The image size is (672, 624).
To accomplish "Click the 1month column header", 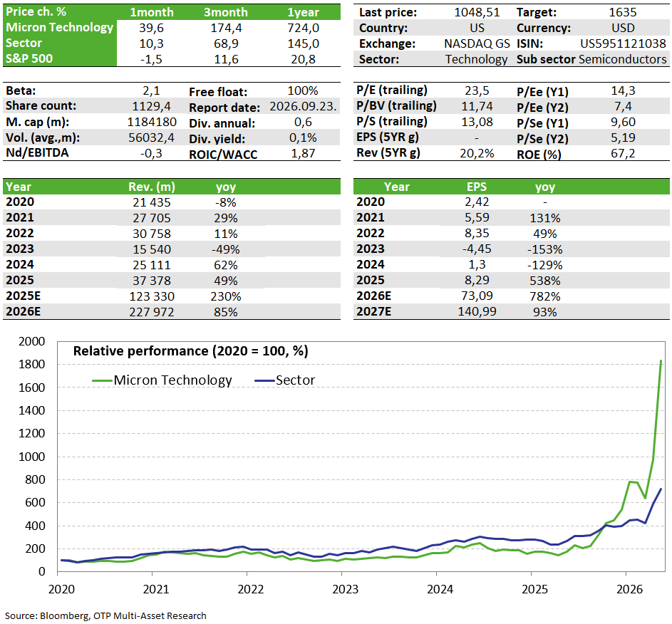I will point(152,12).
